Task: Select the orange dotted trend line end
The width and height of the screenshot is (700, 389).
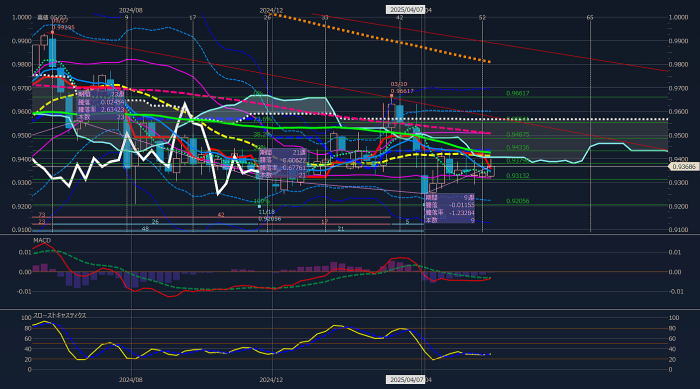Action: (489, 61)
